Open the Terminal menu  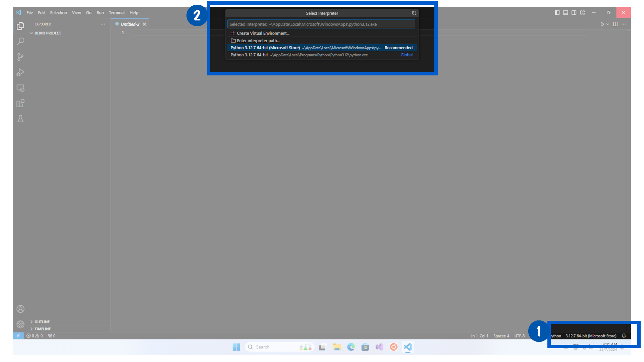[117, 13]
